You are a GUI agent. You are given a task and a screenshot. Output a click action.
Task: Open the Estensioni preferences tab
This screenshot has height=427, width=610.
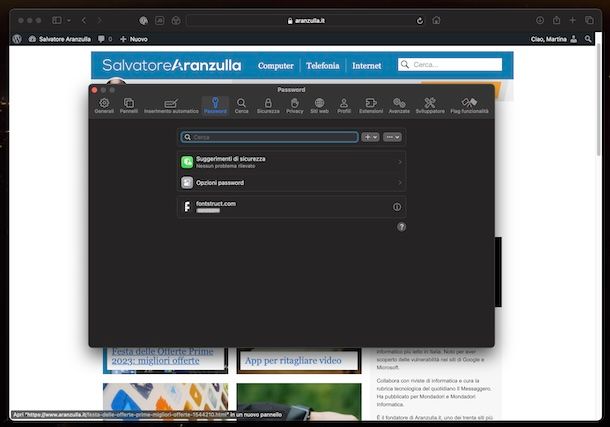pos(371,106)
